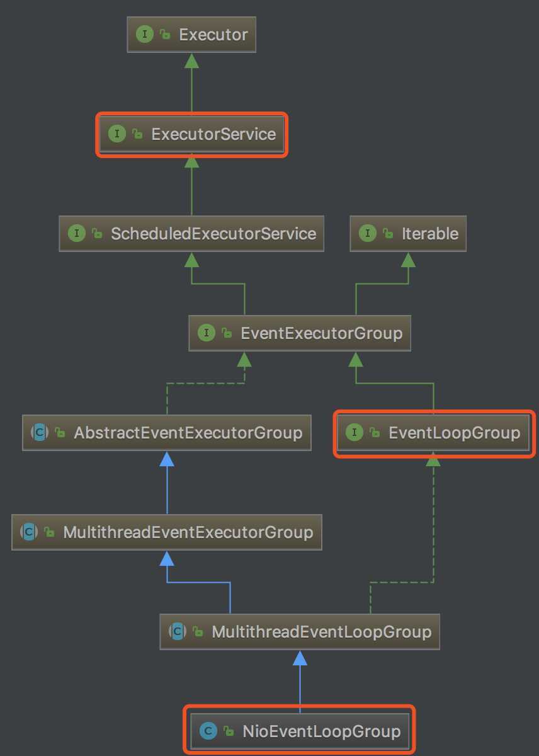
Task: Click the abstract class icon of MultithreadEventLoopGroup
Action: pyautogui.click(x=177, y=631)
